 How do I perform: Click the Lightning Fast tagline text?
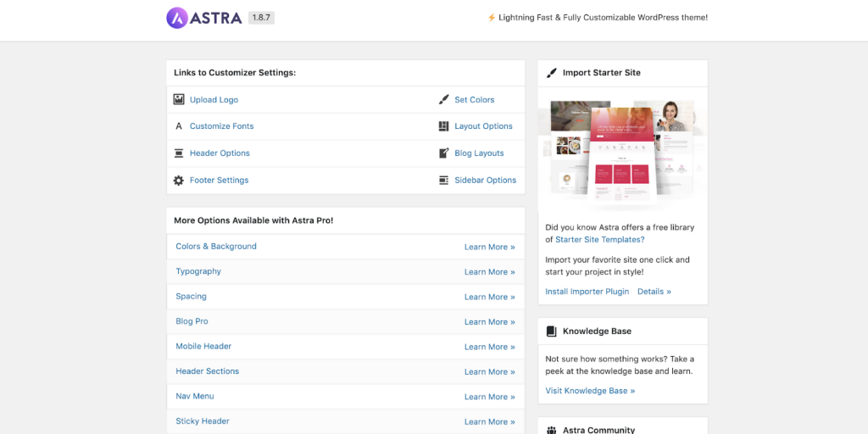pos(603,18)
